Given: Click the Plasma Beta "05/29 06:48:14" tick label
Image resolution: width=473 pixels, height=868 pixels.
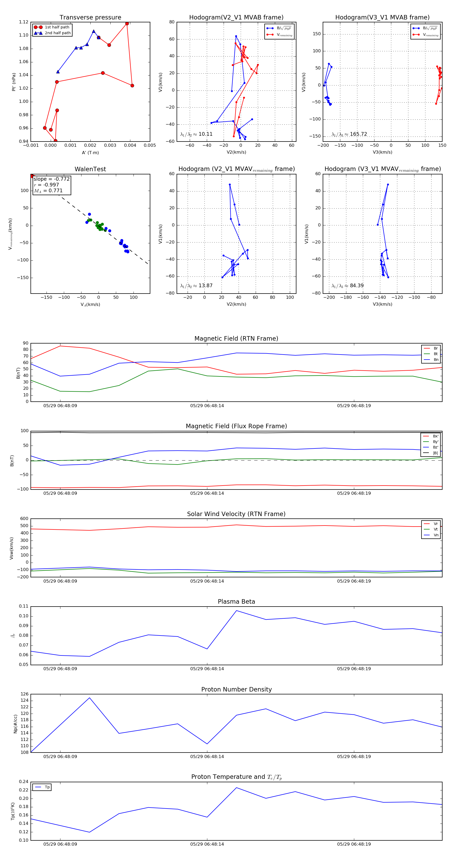Looking at the screenshot, I should pyautogui.click(x=207, y=669).
